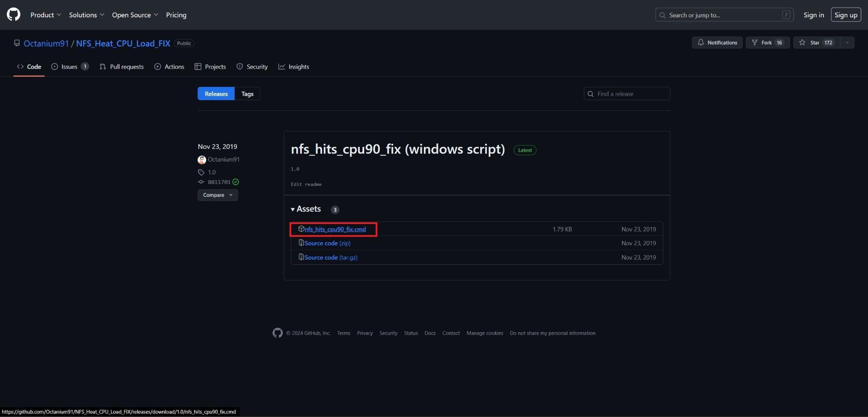Image resolution: width=868 pixels, height=417 pixels.
Task: Open the Docs footer link
Action: pyautogui.click(x=430, y=333)
